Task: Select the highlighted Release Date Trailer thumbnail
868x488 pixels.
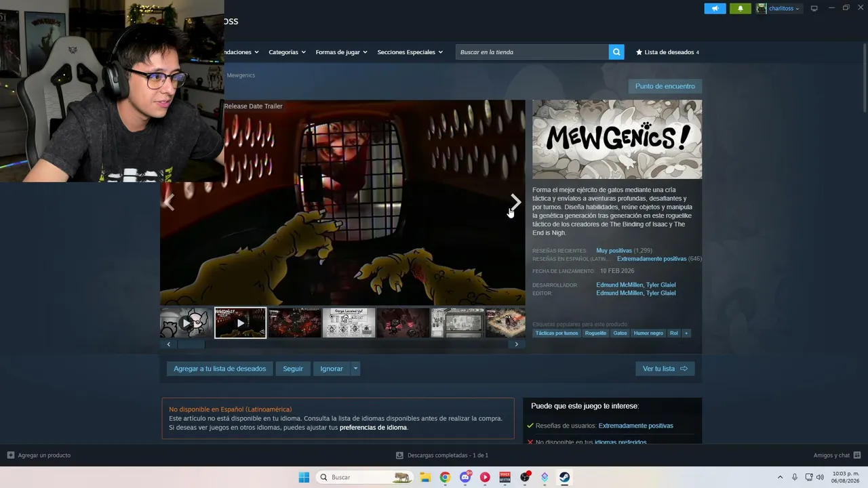Action: (x=240, y=323)
